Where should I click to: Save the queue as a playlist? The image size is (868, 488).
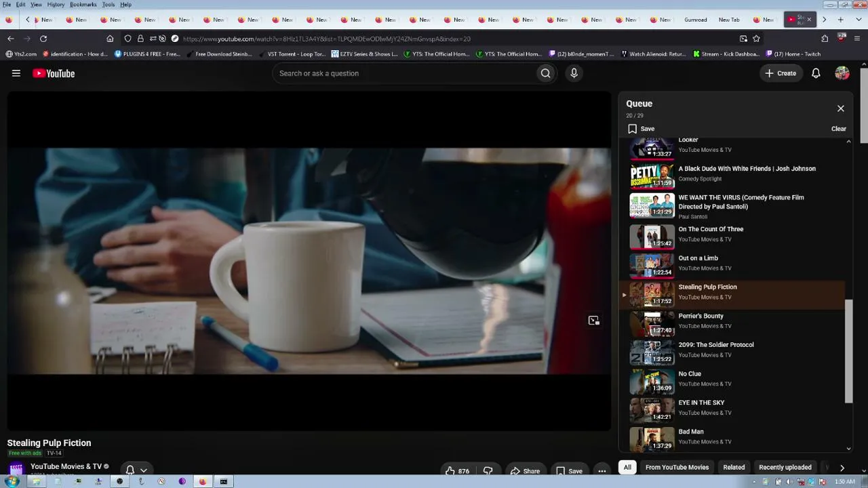coord(641,129)
